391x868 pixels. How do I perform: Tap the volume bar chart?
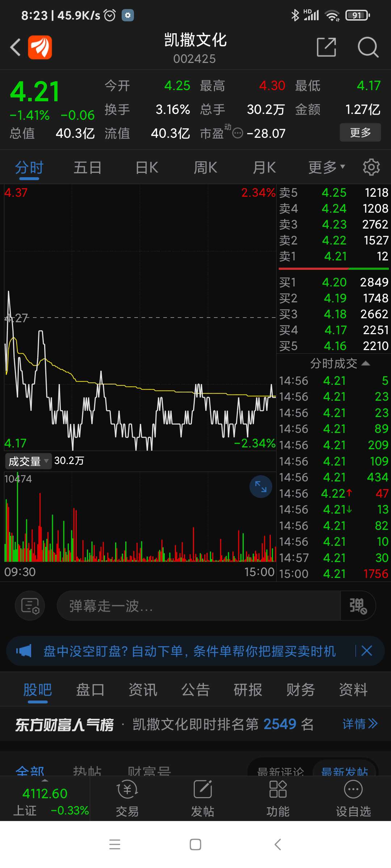(140, 517)
